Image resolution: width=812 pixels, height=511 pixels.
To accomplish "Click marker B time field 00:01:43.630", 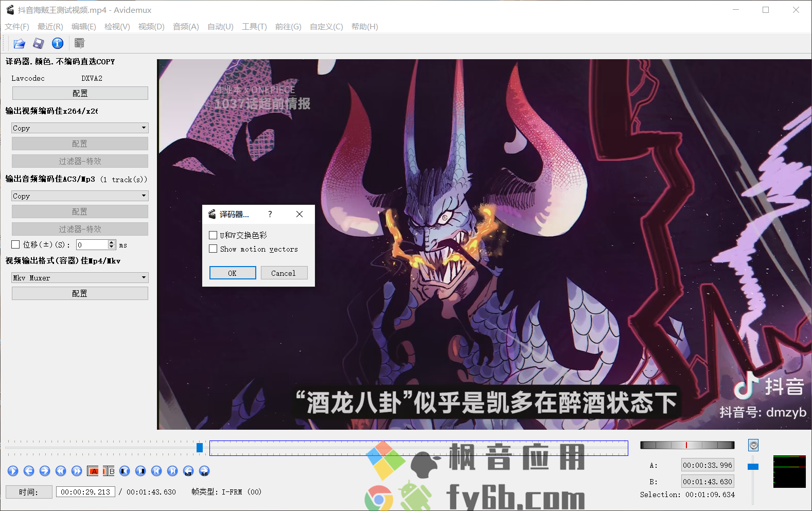I will tap(708, 482).
